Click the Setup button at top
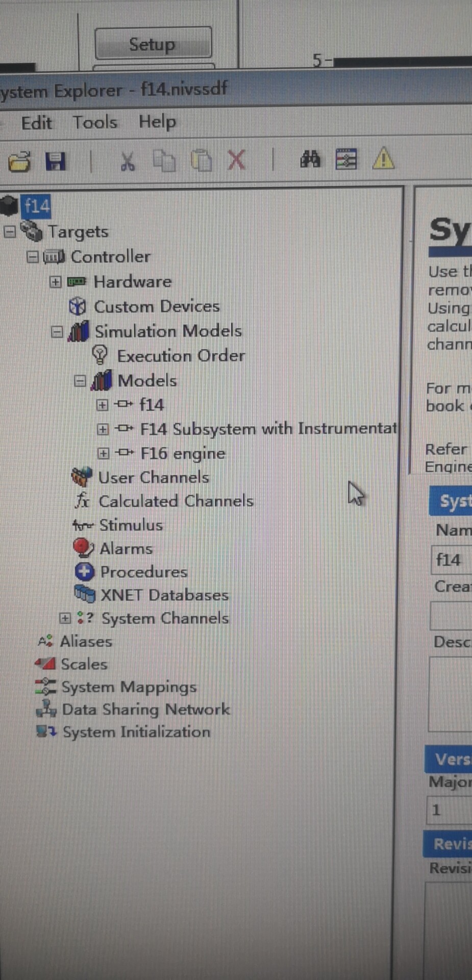 (153, 44)
